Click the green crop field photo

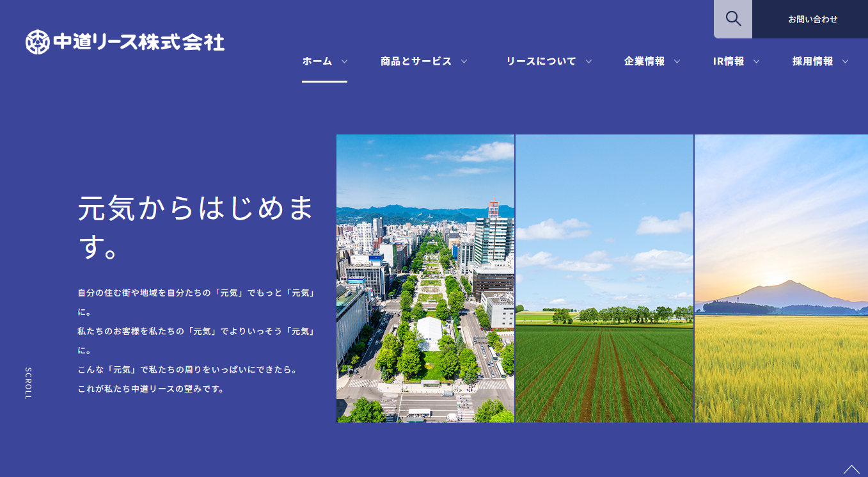tap(604, 279)
